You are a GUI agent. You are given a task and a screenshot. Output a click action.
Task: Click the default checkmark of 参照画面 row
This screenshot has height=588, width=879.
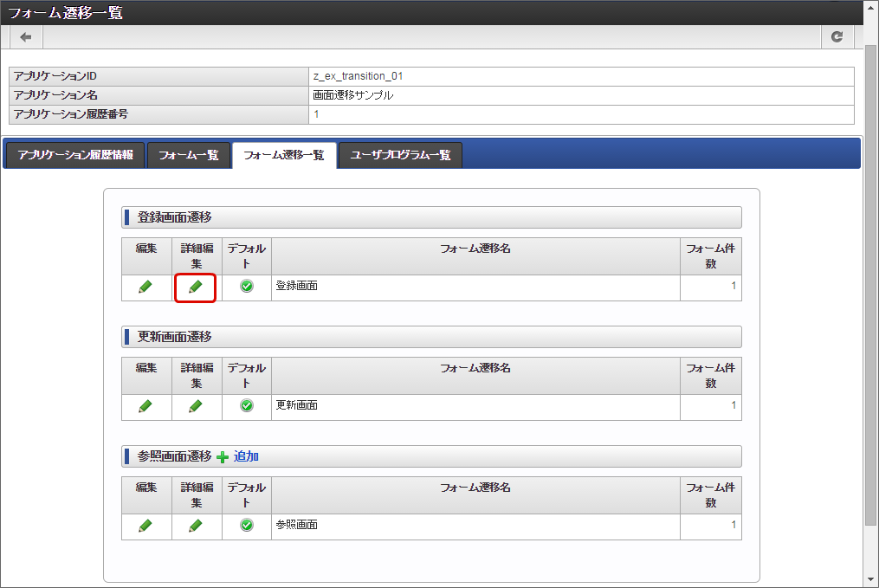247,525
